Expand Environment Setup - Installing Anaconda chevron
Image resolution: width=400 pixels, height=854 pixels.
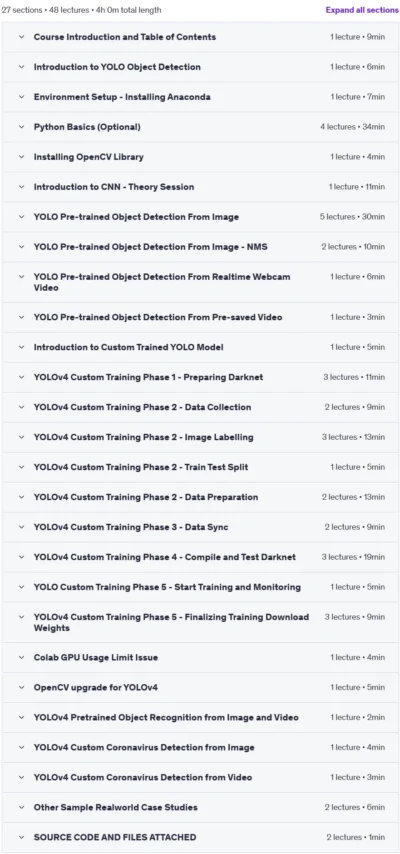click(x=21, y=97)
